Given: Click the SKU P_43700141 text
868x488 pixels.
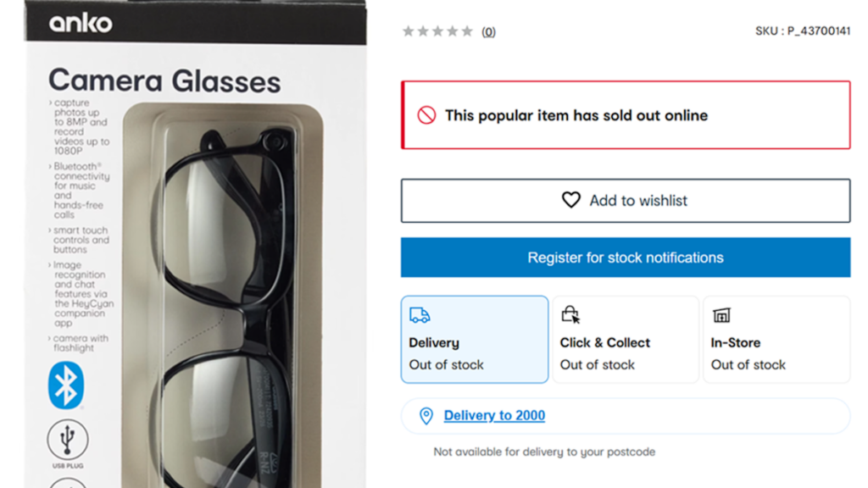Looking at the screenshot, I should (803, 31).
